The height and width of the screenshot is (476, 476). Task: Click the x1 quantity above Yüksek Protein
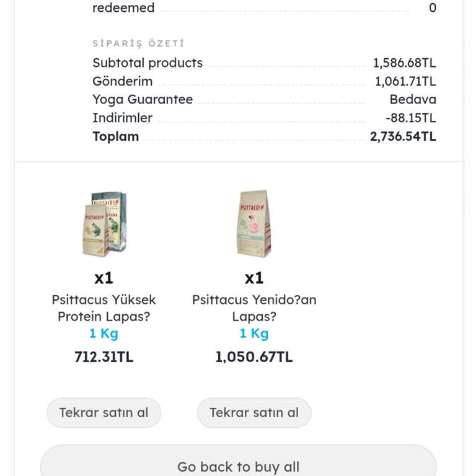(104, 278)
